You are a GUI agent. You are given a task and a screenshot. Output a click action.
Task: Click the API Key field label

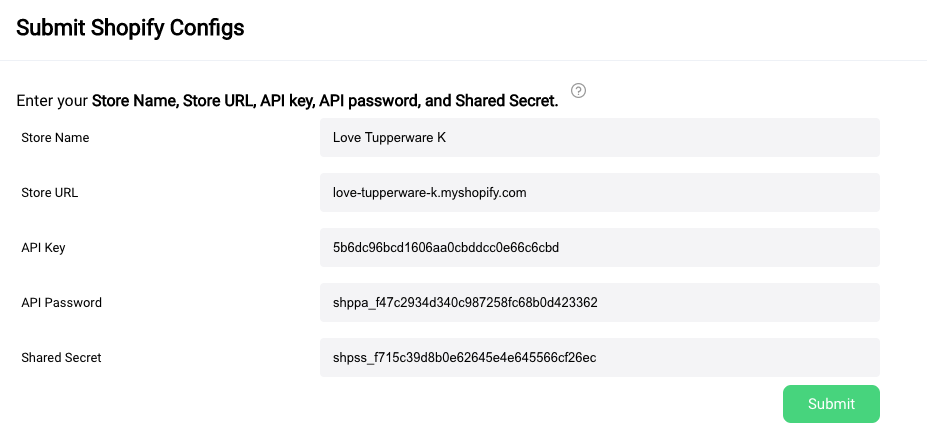[43, 248]
